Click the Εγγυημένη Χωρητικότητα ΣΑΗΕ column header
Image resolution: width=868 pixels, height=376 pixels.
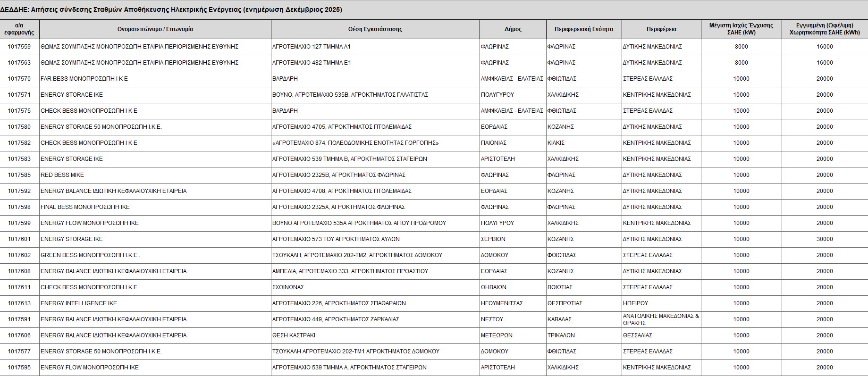pos(824,29)
